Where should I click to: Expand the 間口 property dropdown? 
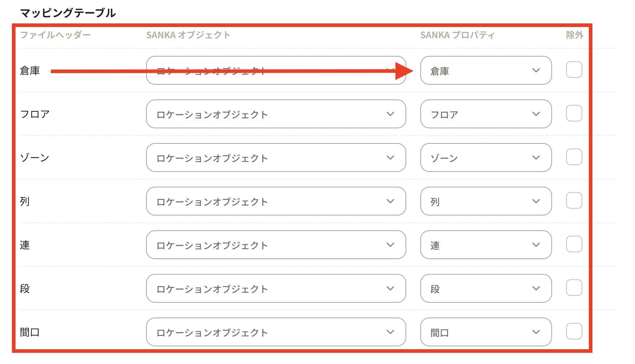[x=486, y=332]
